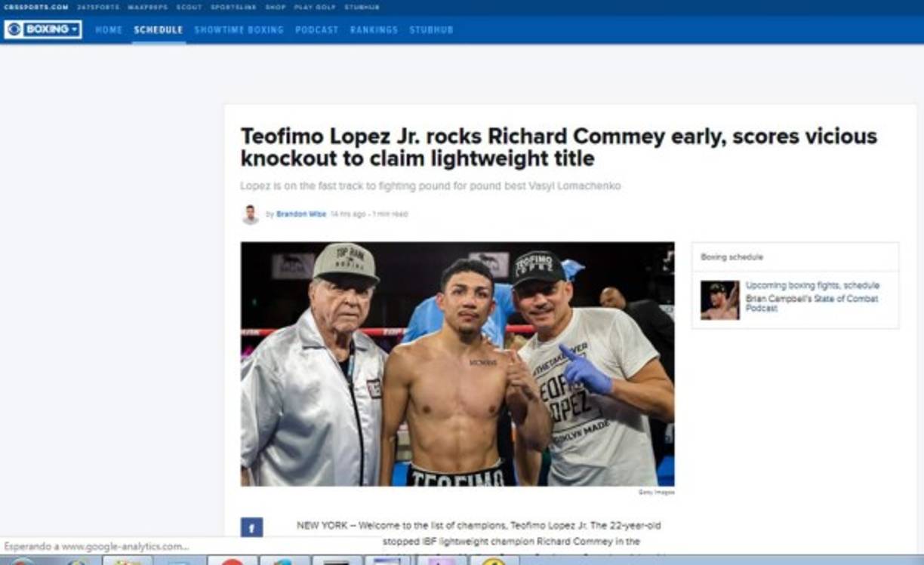Open STUBHUB from the boxing navigation
This screenshot has width=924, height=565.
(x=432, y=30)
